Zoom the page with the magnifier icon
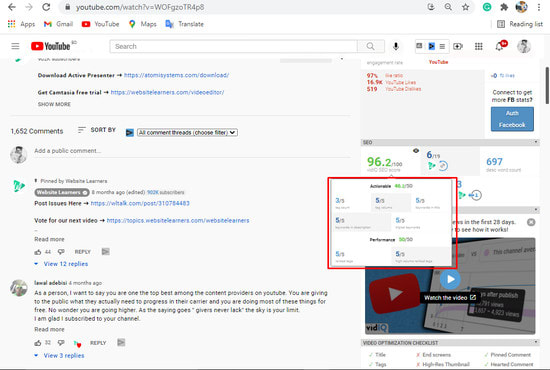 point(448,7)
